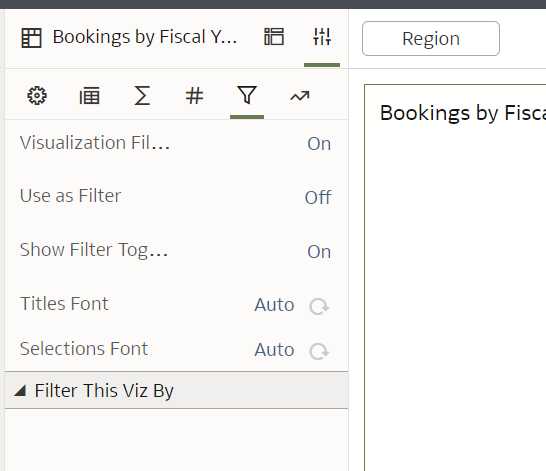This screenshot has height=471, width=546.
Task: Click the Bookings by Fiscal Y... panel header
Action: tap(145, 37)
